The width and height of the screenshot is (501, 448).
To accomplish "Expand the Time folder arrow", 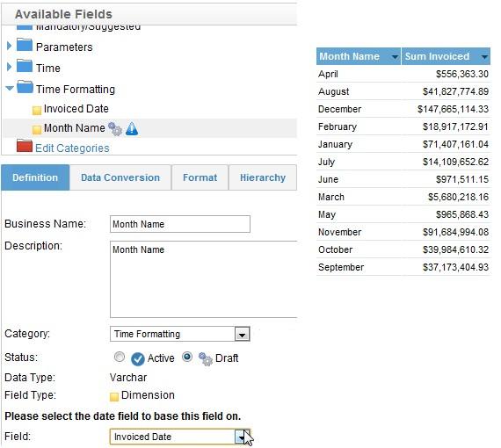I will click(x=9, y=67).
